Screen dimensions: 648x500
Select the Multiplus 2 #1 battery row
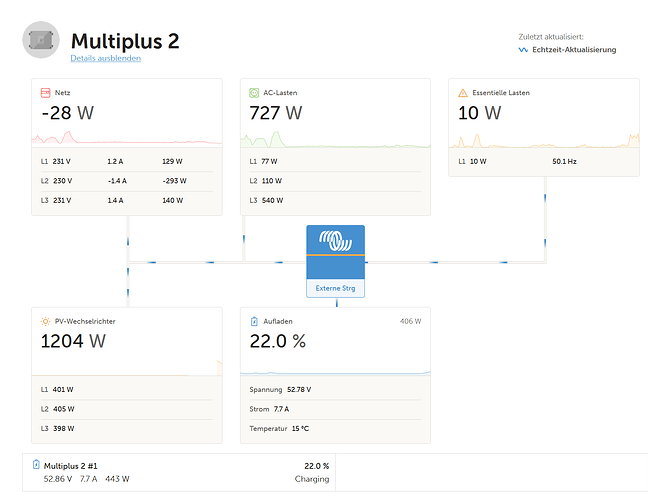click(180, 472)
